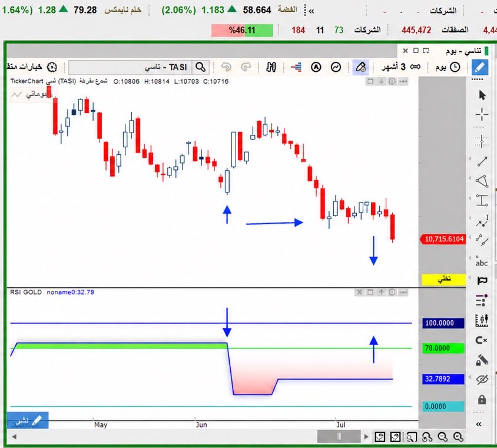Click the blue pencil drawing toolbar button
Screen dimensions: 497x448
pyautogui.click(x=479, y=67)
